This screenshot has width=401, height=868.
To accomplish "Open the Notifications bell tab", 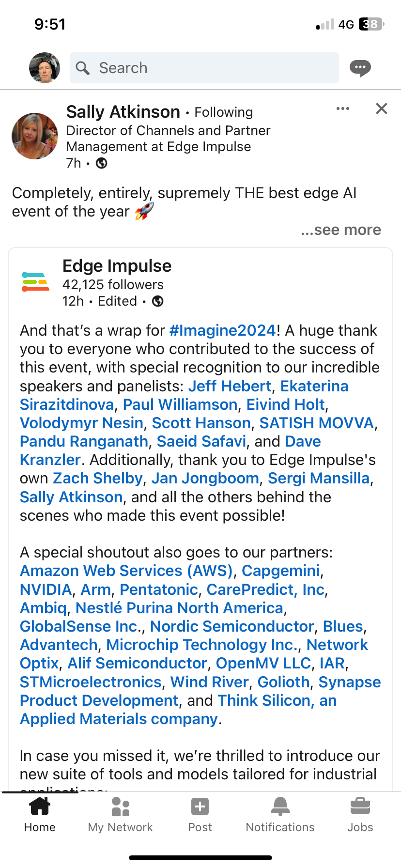I will tap(280, 815).
